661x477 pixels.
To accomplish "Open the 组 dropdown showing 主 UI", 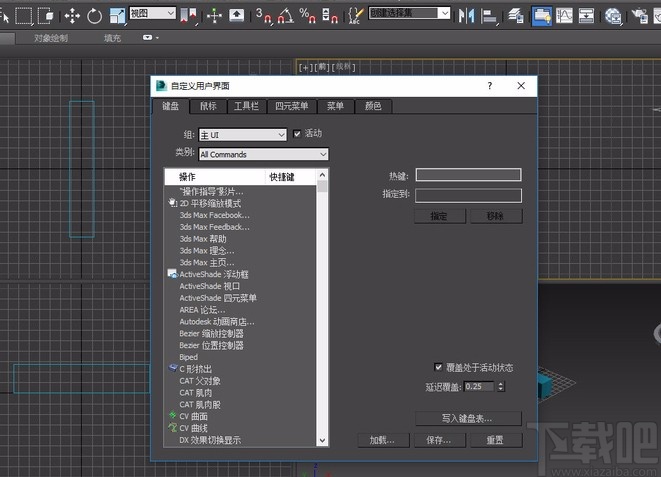I will [243, 135].
